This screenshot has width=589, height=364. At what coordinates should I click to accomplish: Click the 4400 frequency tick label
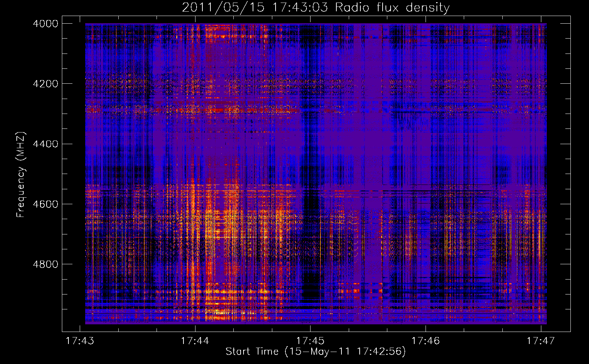coord(46,144)
